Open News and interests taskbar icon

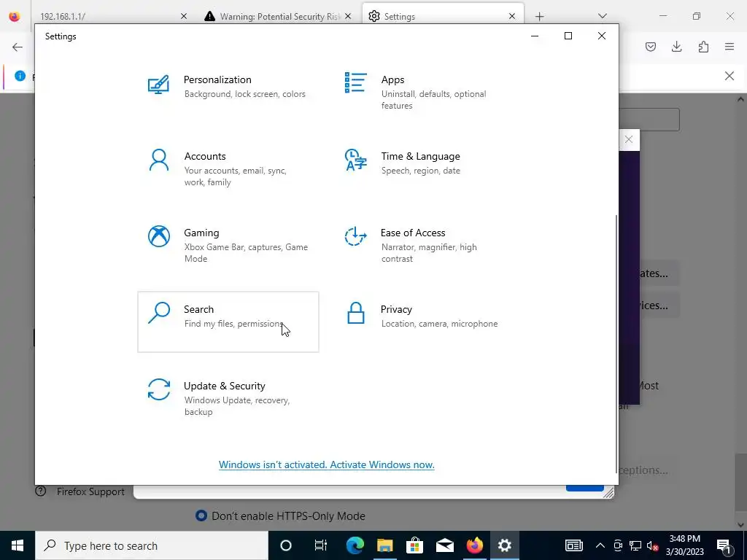pyautogui.click(x=573, y=545)
